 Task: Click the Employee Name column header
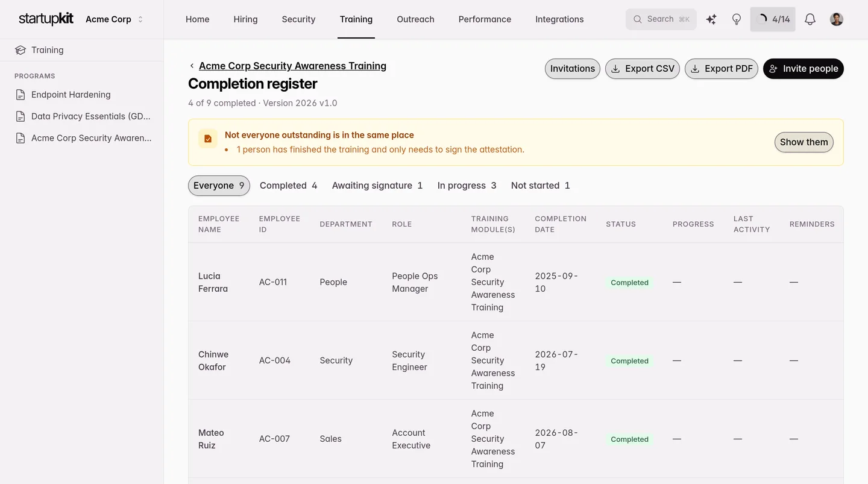(x=219, y=224)
